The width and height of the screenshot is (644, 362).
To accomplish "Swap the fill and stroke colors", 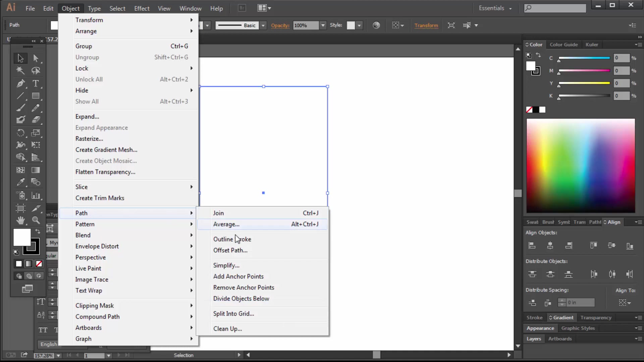I will point(38,231).
